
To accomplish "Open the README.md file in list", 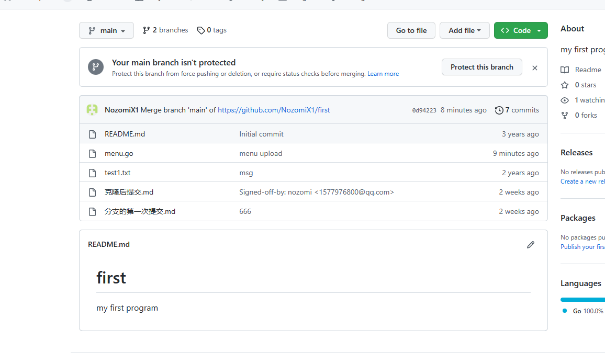I will (x=125, y=134).
